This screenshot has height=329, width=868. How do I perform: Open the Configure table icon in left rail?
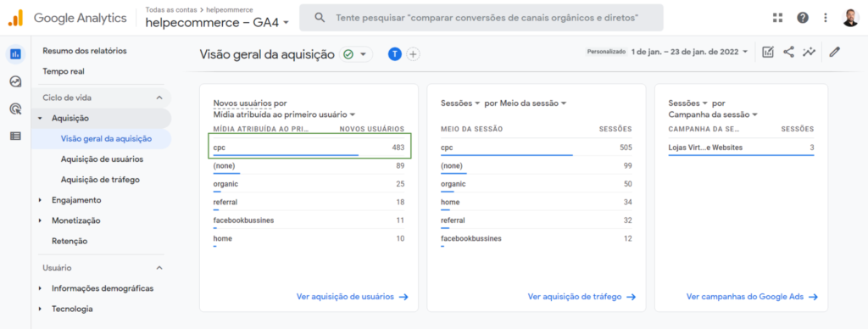pyautogui.click(x=15, y=136)
